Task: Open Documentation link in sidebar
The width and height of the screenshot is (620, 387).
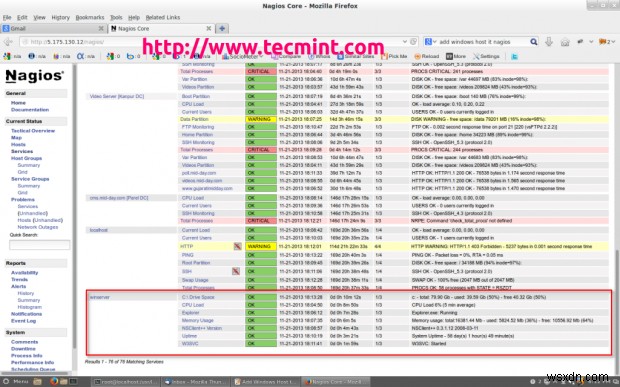Action: [x=30, y=109]
